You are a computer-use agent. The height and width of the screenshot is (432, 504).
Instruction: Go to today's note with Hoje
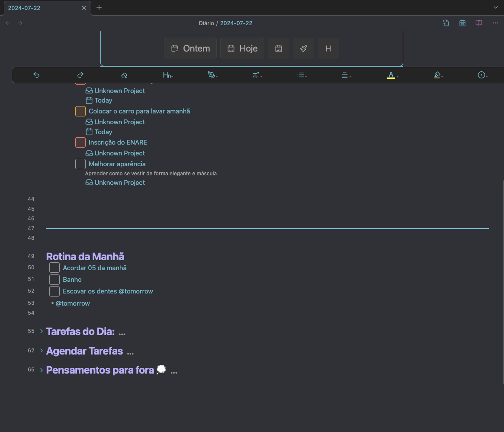(x=242, y=48)
